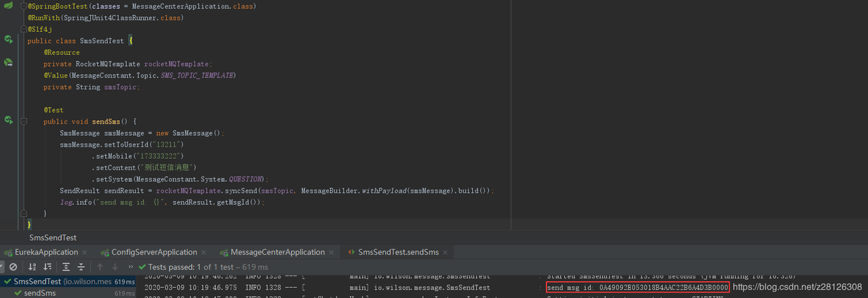Click the send msg id console output value
This screenshot has height=298, width=868.
tap(637, 287)
